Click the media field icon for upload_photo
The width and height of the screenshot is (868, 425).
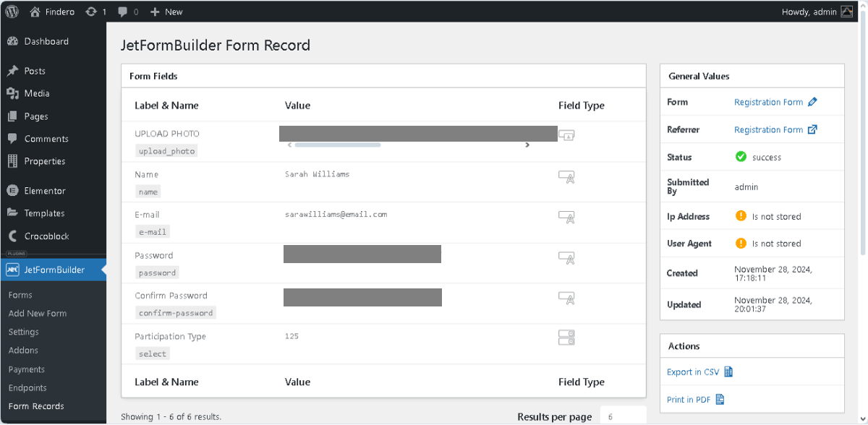click(566, 134)
